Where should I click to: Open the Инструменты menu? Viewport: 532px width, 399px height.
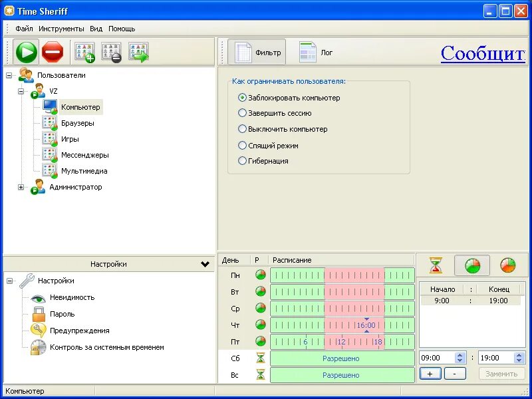pos(61,29)
